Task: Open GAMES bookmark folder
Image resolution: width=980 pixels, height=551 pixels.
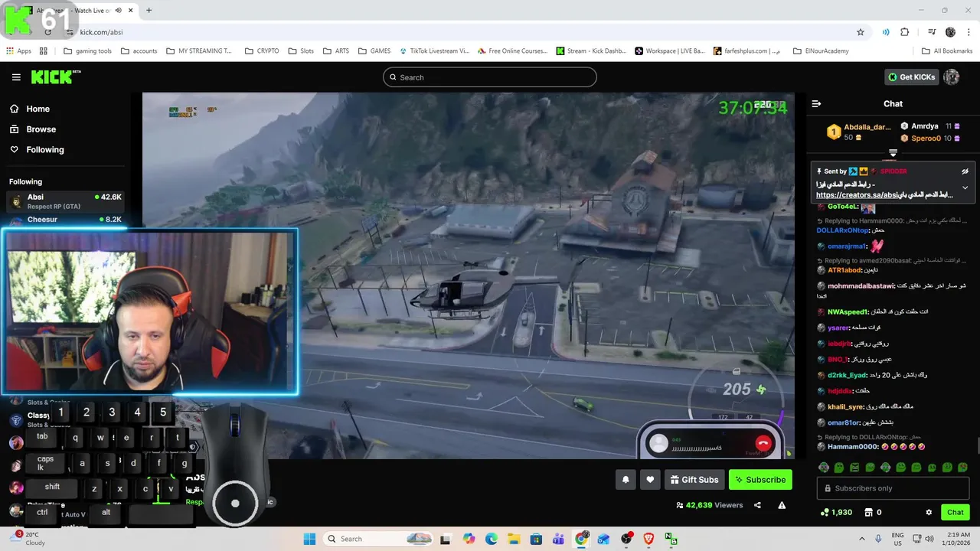Action: tap(374, 51)
